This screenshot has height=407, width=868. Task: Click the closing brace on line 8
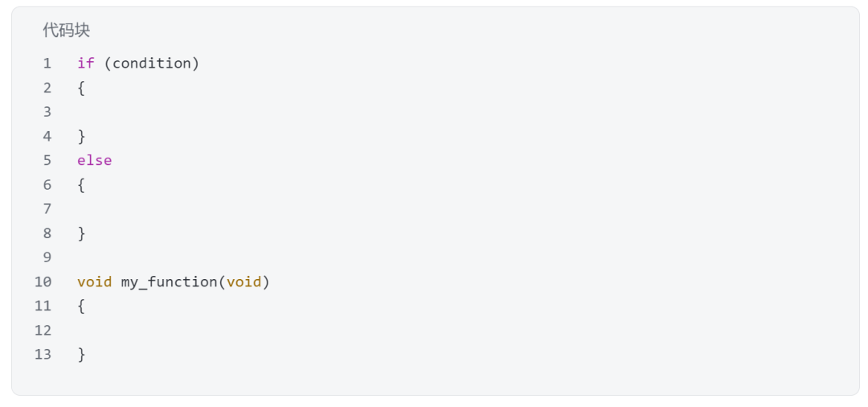pos(81,233)
